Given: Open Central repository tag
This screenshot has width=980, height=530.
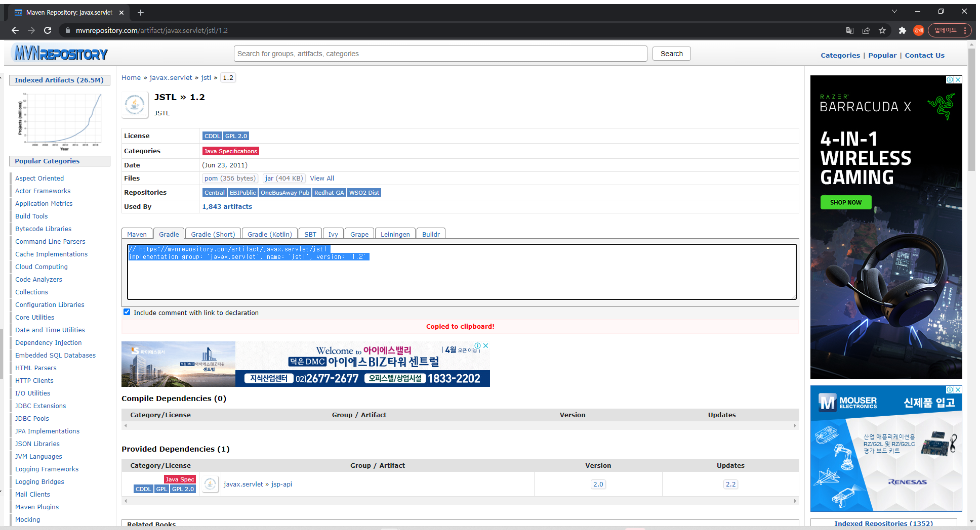Looking at the screenshot, I should tap(214, 193).
